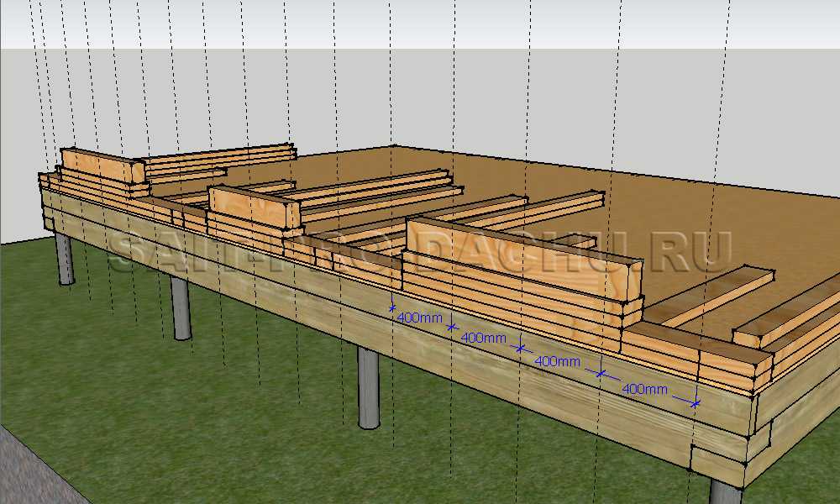The image size is (840, 504).
Task: Select the leftmost gray foundation pile
Action: point(64,259)
